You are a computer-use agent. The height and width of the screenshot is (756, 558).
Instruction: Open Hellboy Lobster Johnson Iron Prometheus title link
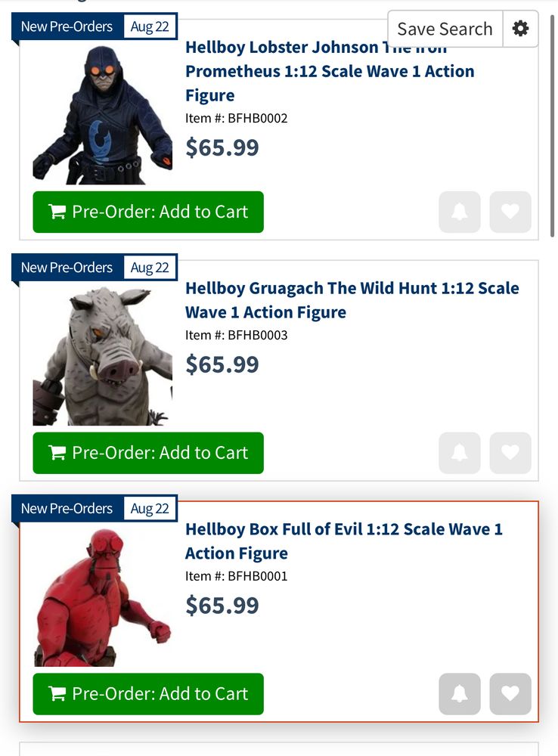[x=330, y=71]
